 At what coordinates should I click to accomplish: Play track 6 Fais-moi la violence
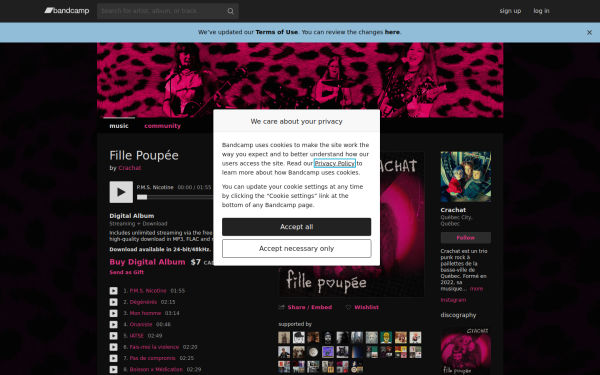pos(114,347)
